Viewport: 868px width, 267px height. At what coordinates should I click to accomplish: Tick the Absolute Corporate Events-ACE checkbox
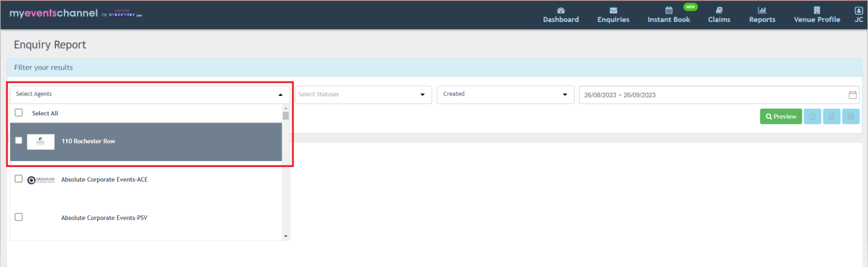point(18,178)
